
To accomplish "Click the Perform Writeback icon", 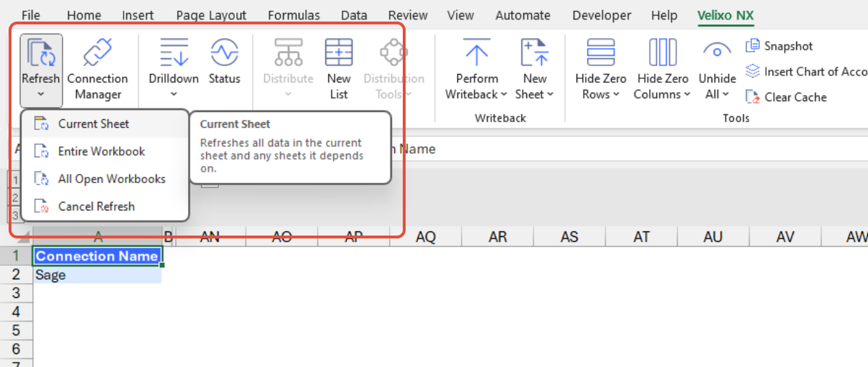I will pos(477,52).
